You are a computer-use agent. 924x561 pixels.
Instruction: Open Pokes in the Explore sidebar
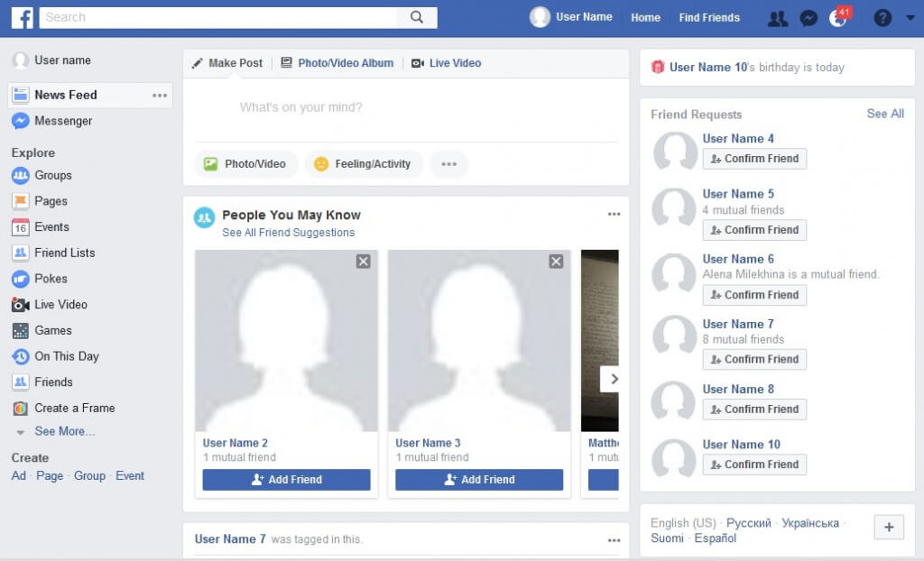tap(51, 279)
